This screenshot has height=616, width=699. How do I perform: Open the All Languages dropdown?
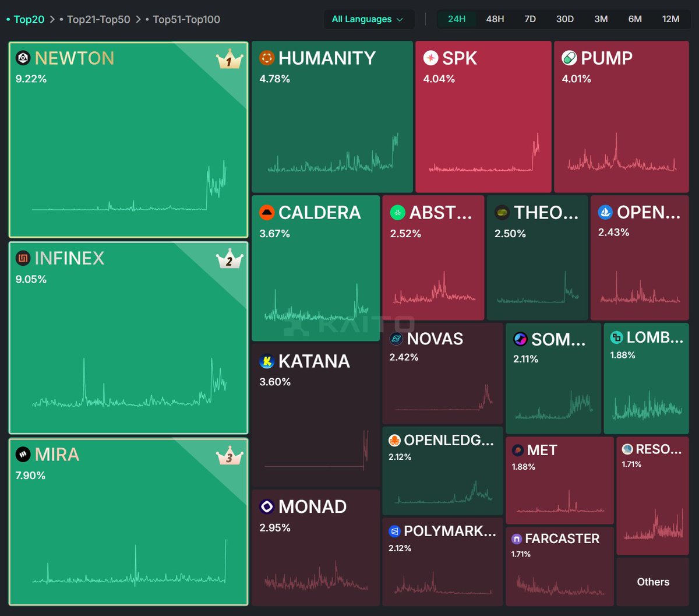(x=369, y=19)
